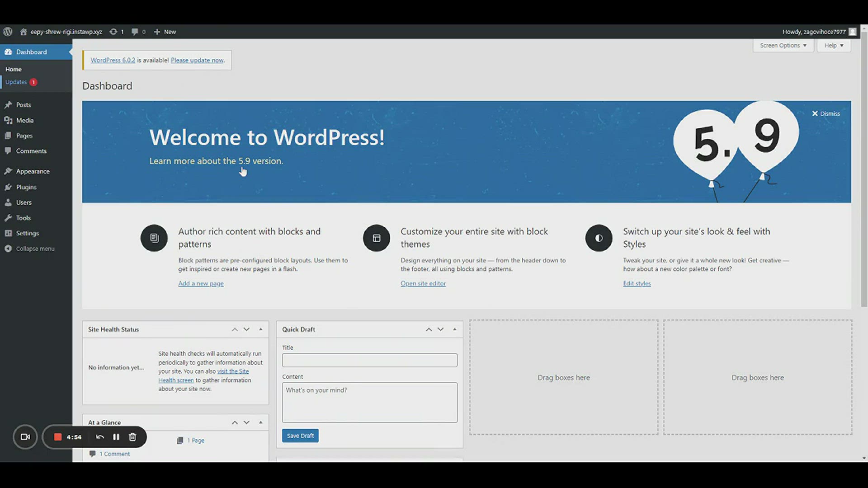
Task: Click block themes circle icon
Action: 377,238
